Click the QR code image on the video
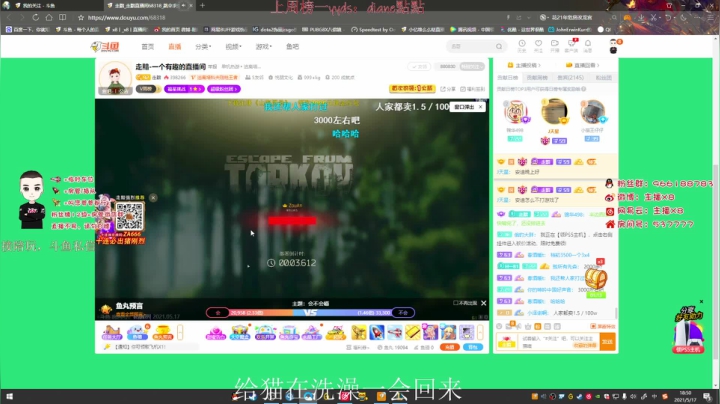 [129, 216]
